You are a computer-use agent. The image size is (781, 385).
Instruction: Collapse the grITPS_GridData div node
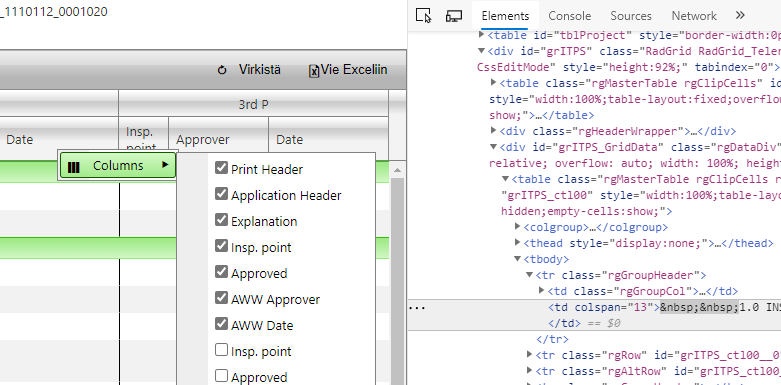pyautogui.click(x=494, y=147)
